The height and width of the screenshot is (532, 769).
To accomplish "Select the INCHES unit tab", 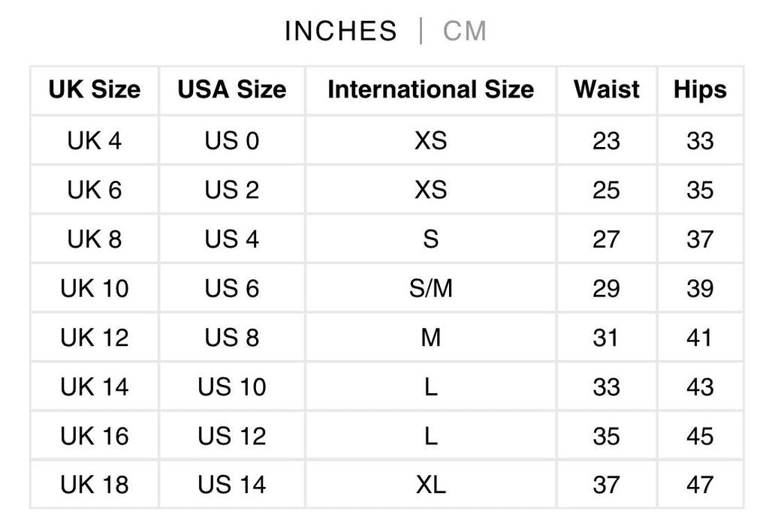I will [x=340, y=32].
